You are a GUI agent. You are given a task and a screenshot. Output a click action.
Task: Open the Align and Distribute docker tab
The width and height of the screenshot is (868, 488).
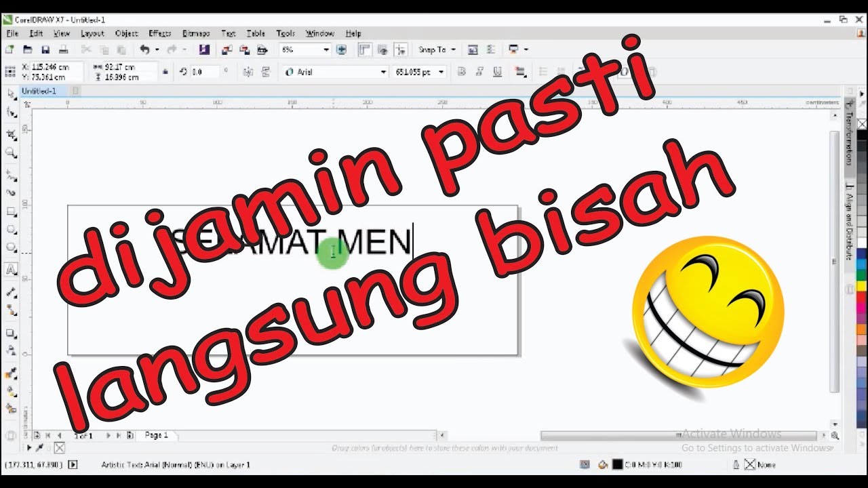pyautogui.click(x=848, y=220)
